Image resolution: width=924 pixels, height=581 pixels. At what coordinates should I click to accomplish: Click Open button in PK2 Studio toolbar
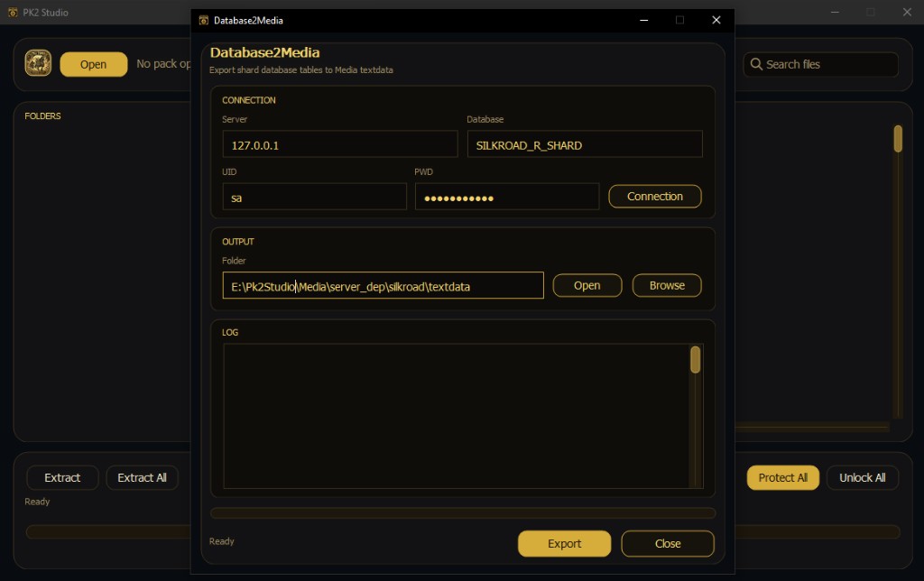pos(93,64)
